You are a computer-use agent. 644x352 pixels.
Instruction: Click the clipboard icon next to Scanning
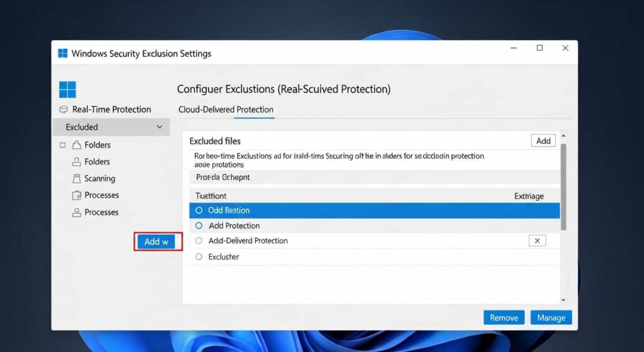pyautogui.click(x=76, y=178)
